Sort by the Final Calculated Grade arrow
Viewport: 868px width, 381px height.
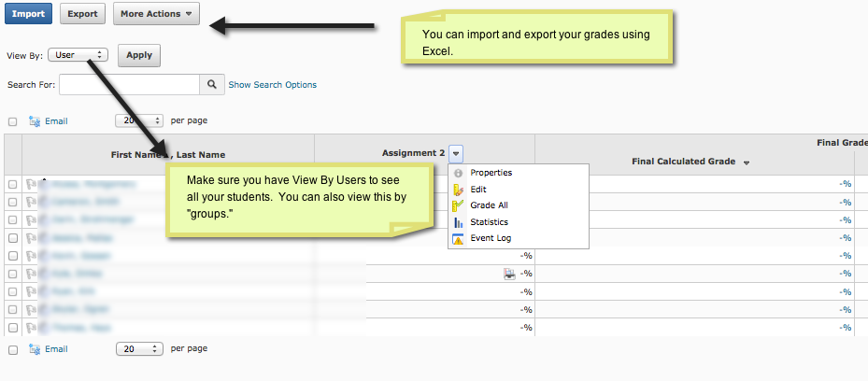tap(747, 162)
